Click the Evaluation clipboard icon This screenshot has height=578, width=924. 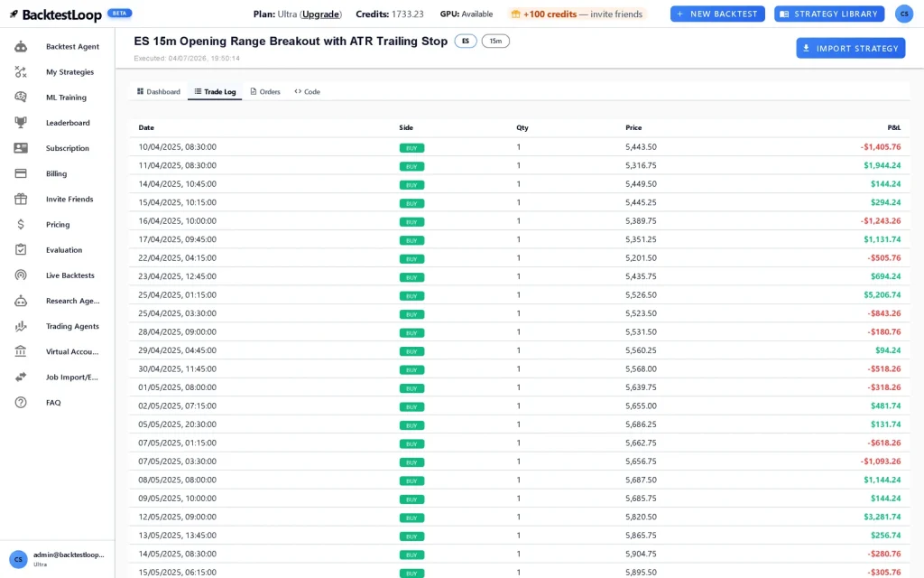(21, 249)
